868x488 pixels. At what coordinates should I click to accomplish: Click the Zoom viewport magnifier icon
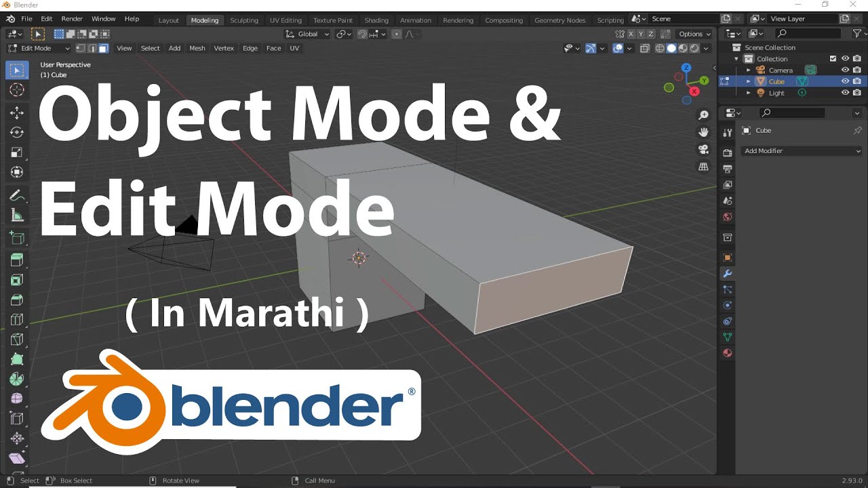click(703, 115)
